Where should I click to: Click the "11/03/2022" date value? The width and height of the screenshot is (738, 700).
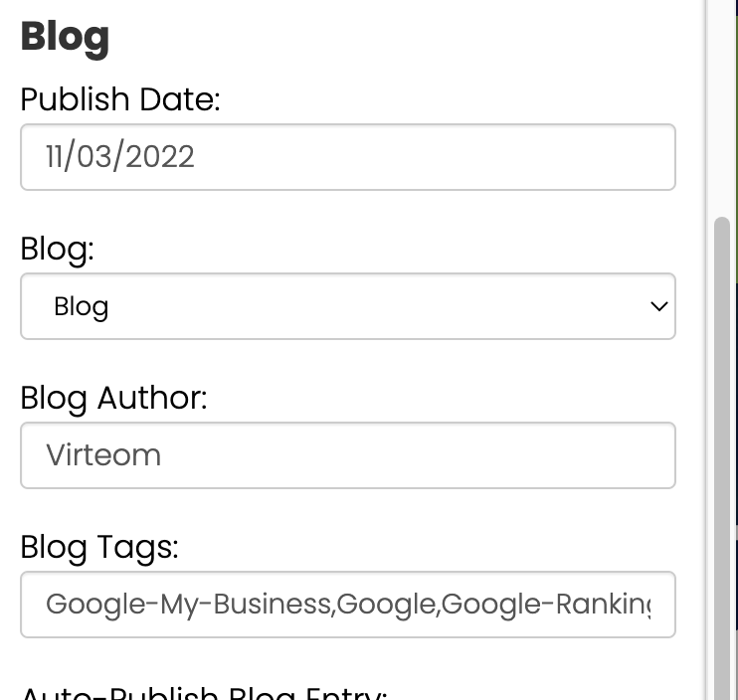120,157
